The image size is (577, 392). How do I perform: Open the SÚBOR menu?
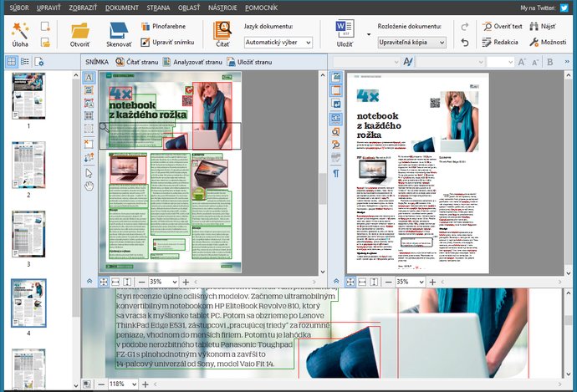[x=19, y=8]
